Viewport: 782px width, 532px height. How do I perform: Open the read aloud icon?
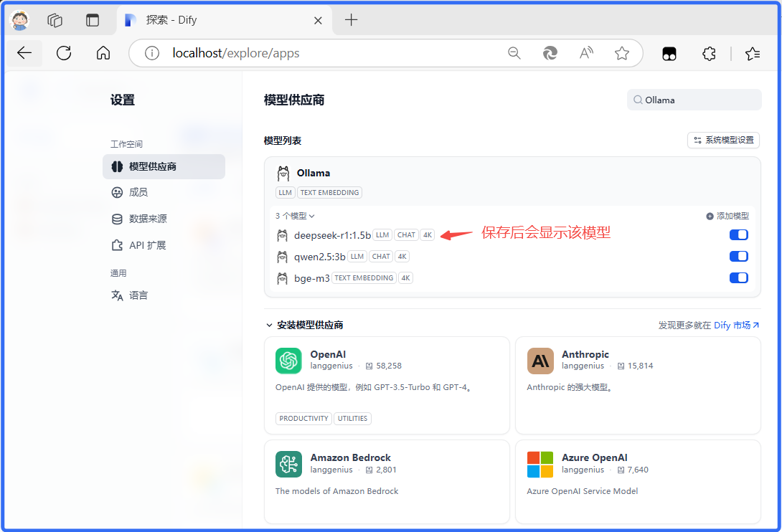586,53
